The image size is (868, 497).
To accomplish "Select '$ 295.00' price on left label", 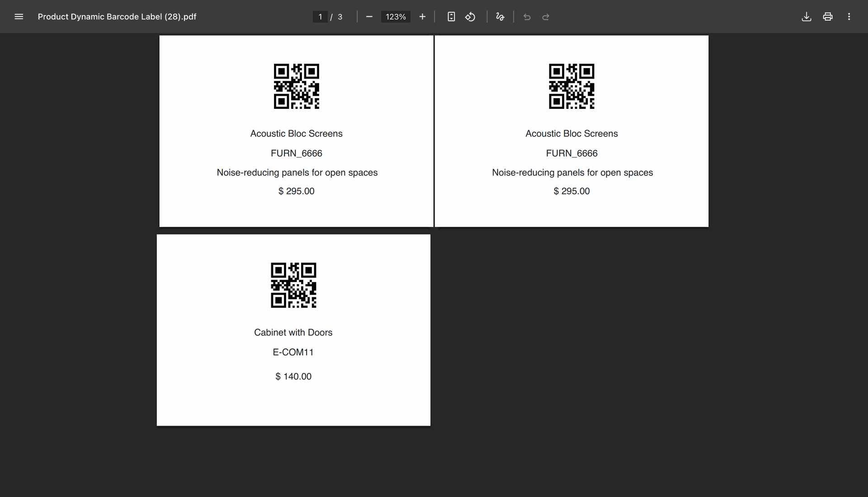I will (x=297, y=191).
